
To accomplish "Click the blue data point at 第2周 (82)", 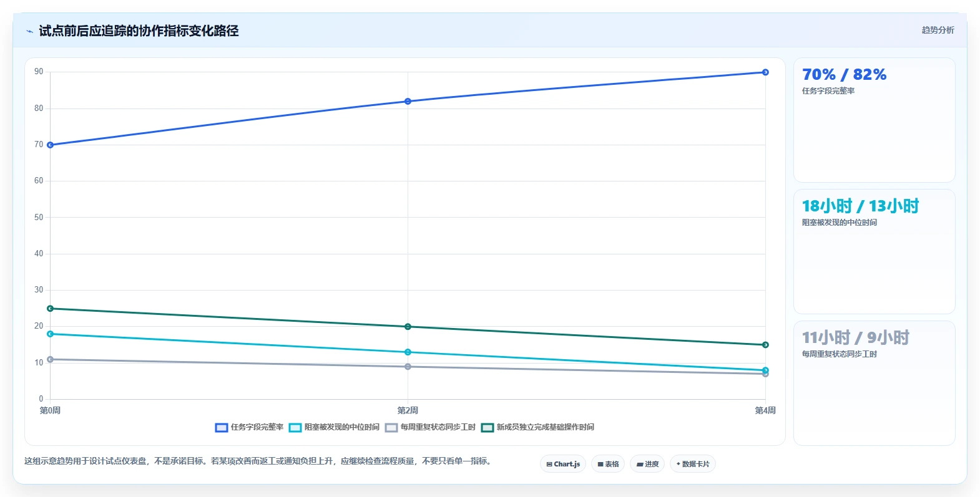I will click(408, 101).
